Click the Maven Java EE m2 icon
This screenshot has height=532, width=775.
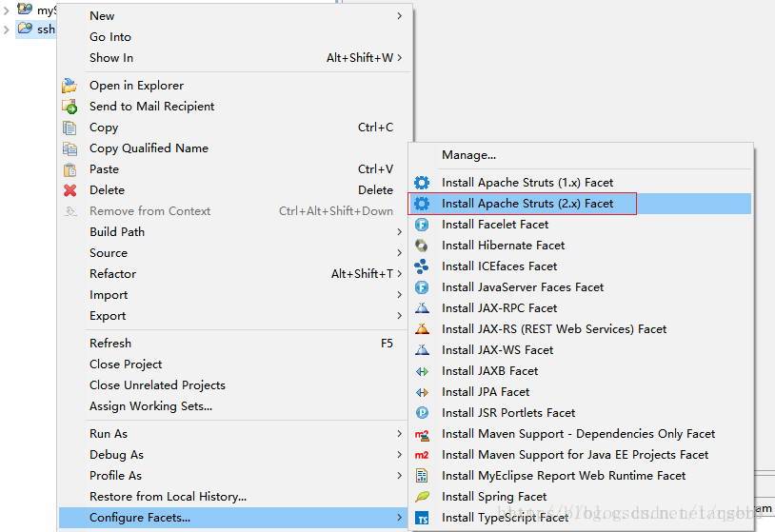point(422,456)
